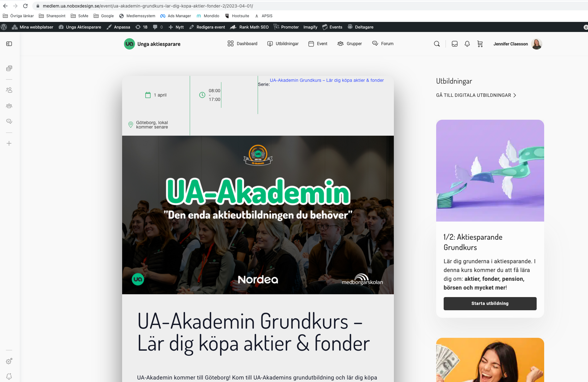Open UA-Akademin Grundkurs series link

(x=327, y=80)
